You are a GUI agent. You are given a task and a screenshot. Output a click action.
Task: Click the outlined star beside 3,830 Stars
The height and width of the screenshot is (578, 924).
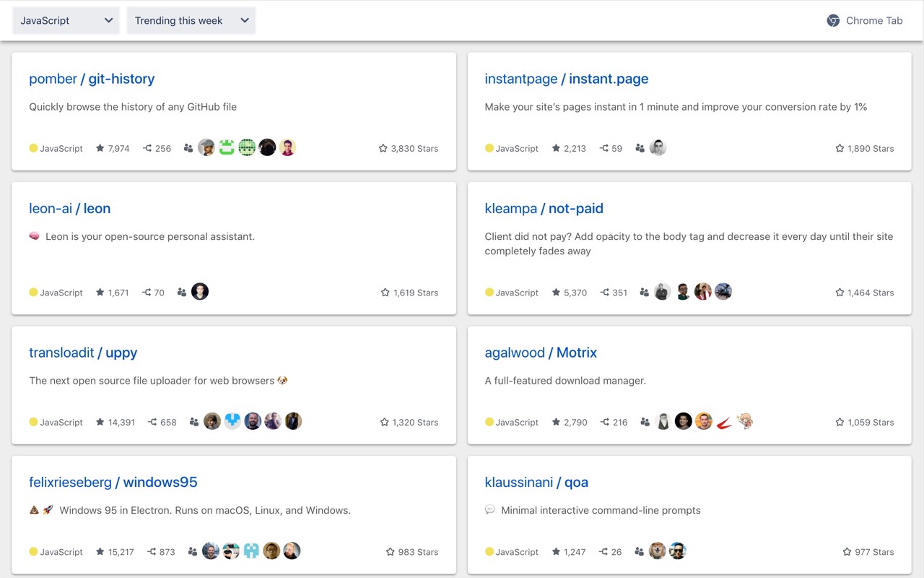[x=383, y=148]
